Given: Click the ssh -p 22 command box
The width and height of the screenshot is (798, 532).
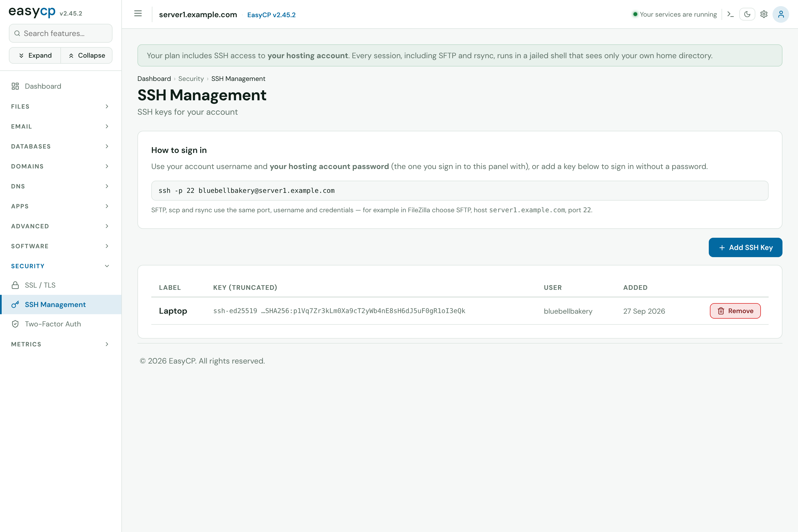Looking at the screenshot, I should point(460,191).
